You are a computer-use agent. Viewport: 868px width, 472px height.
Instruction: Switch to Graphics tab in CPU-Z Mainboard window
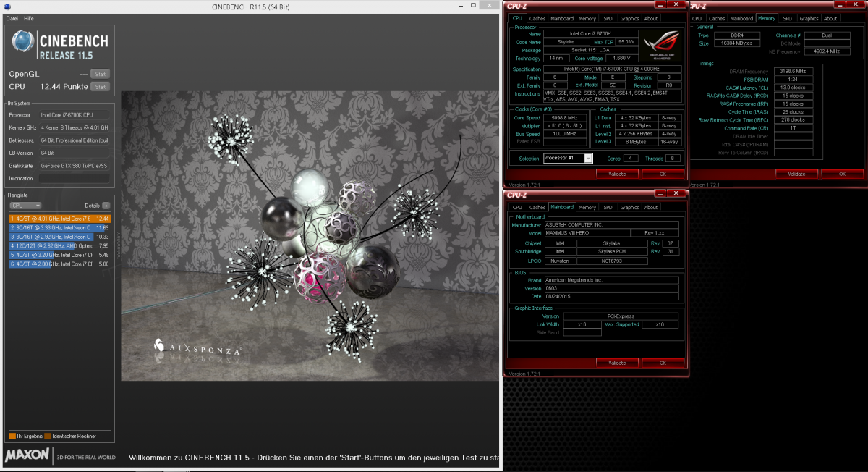629,207
